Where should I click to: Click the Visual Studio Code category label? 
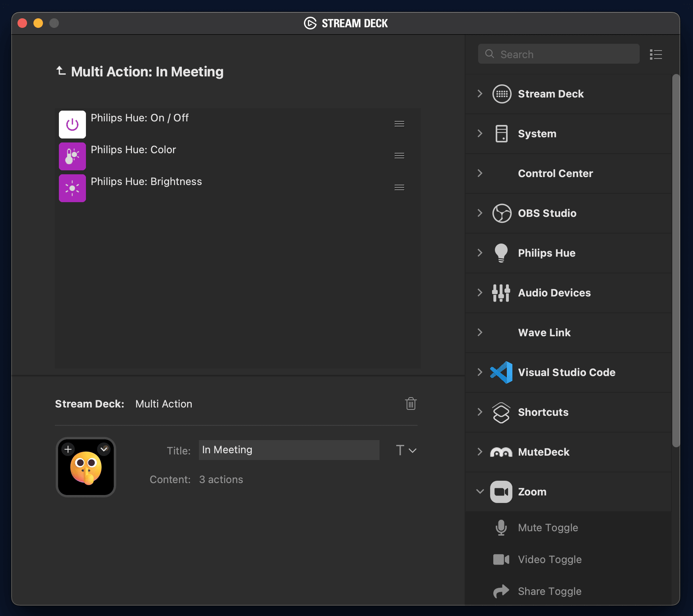[x=566, y=372]
